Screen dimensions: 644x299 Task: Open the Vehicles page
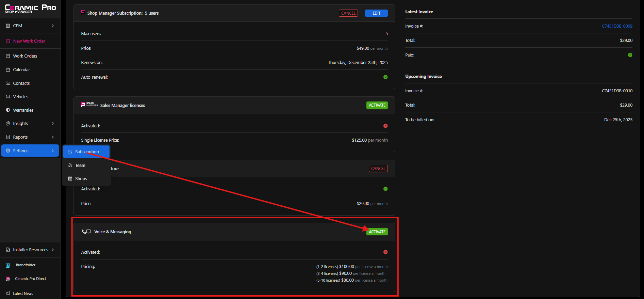click(x=30, y=97)
